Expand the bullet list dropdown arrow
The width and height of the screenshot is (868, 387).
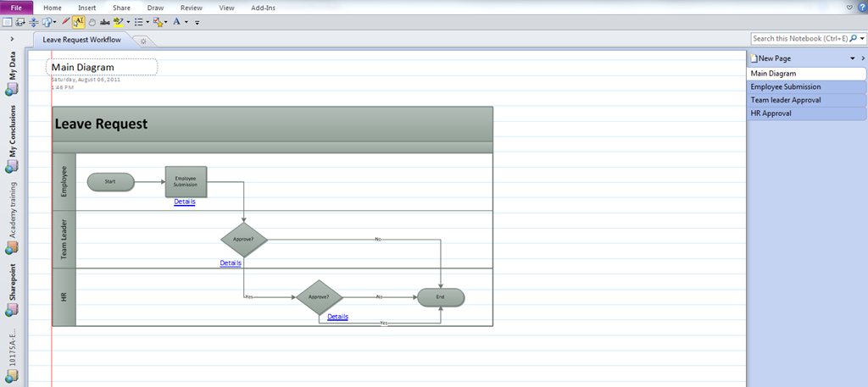[x=148, y=22]
